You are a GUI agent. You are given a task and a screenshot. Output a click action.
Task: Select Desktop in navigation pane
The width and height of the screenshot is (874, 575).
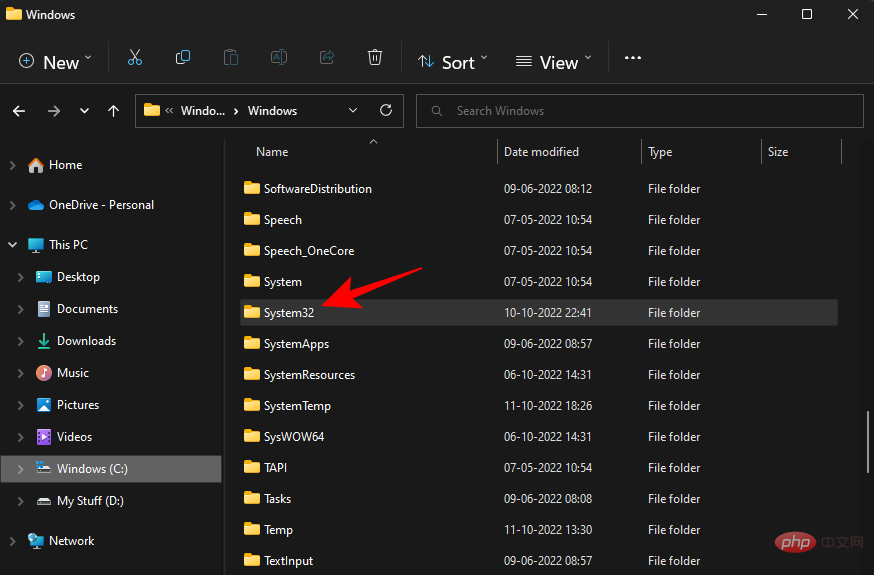[x=79, y=277]
